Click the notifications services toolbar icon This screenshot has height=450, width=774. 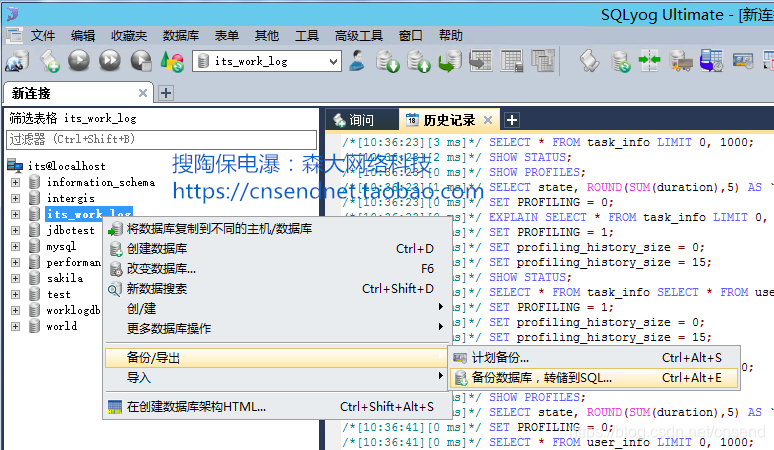[x=712, y=61]
